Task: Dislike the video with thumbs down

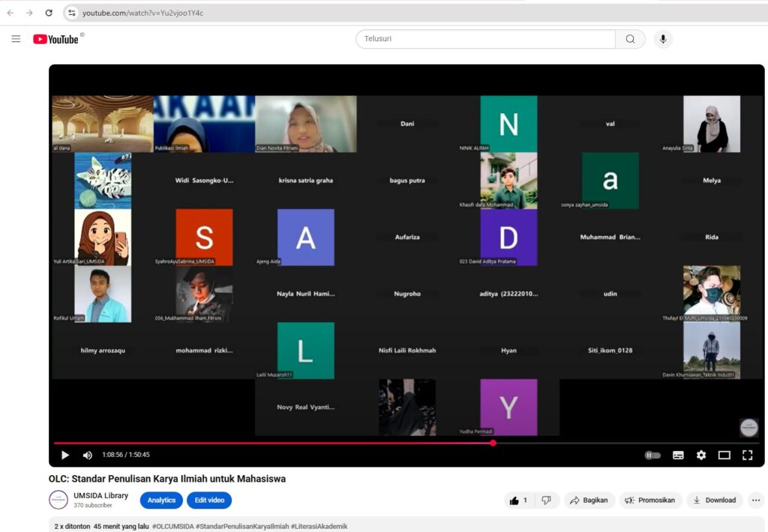Action: [547, 501]
